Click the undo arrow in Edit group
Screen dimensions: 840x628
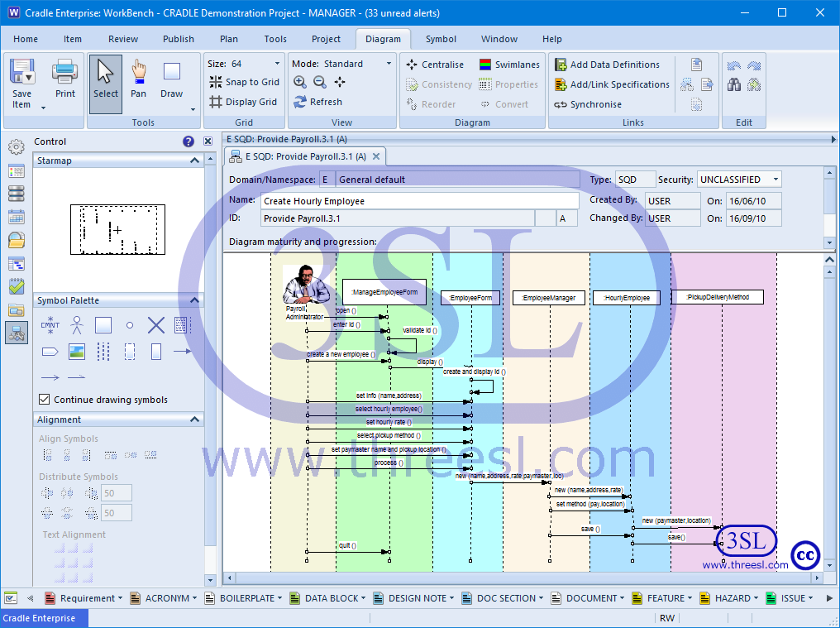(734, 65)
